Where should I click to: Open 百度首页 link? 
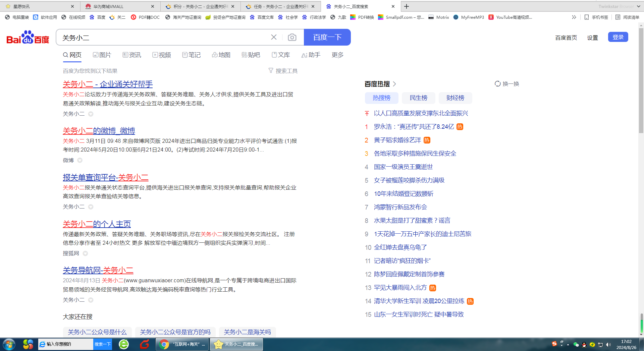(x=566, y=38)
